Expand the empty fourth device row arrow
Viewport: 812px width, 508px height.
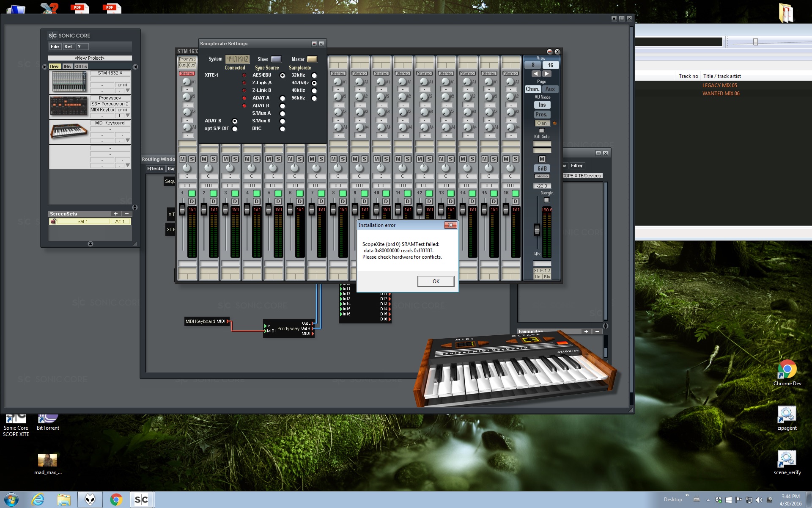point(128,165)
